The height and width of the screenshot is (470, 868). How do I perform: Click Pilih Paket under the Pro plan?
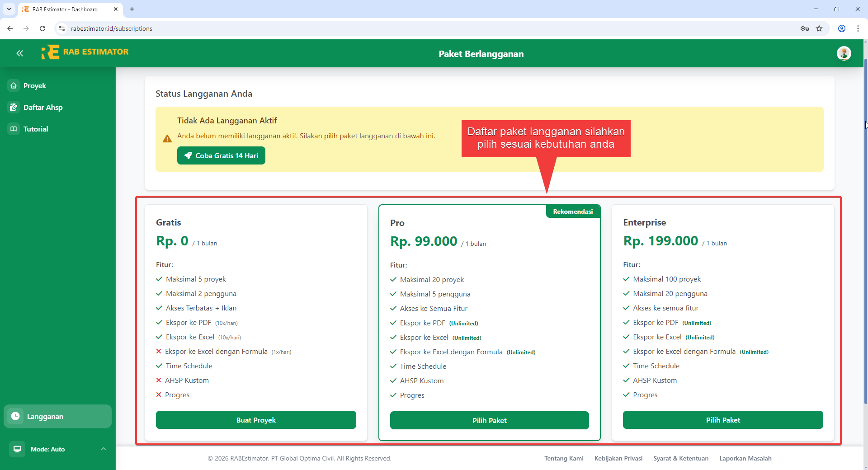pos(490,420)
